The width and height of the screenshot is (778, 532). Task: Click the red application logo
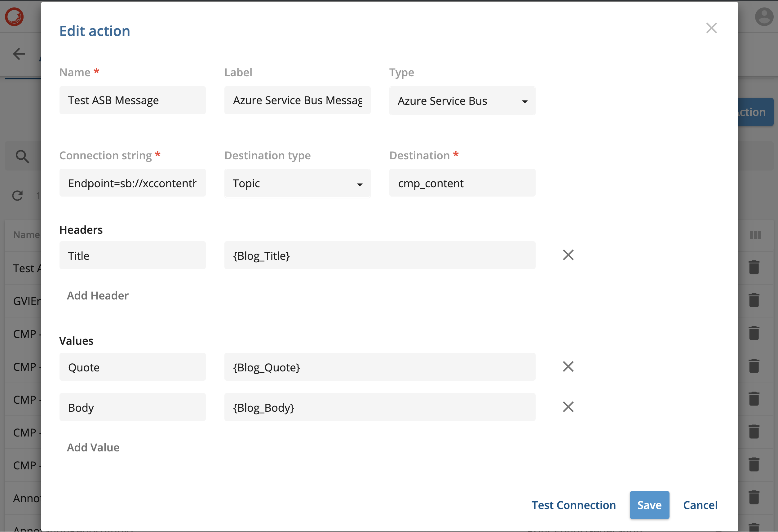tap(14, 16)
